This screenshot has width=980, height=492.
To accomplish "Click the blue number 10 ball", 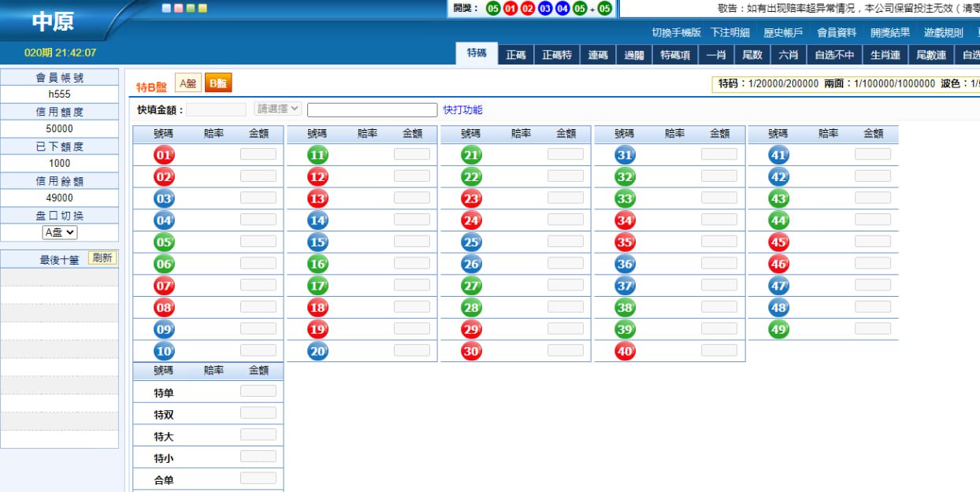I will pyautogui.click(x=164, y=352).
